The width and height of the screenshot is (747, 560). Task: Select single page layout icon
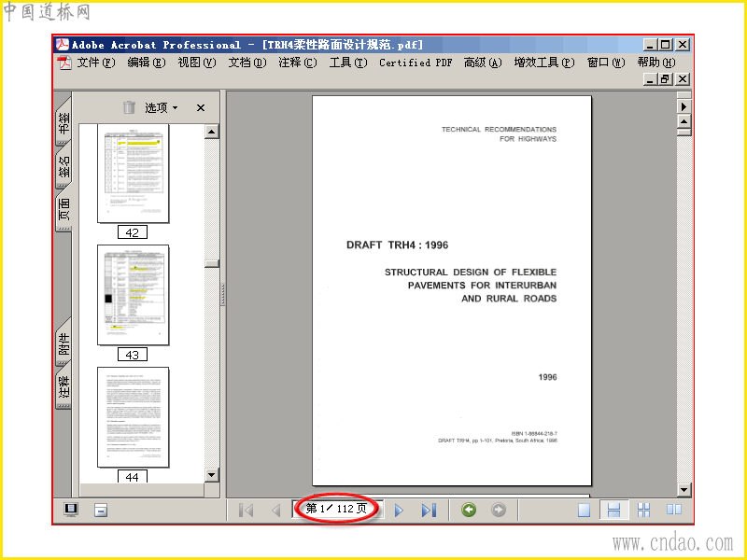click(x=585, y=510)
